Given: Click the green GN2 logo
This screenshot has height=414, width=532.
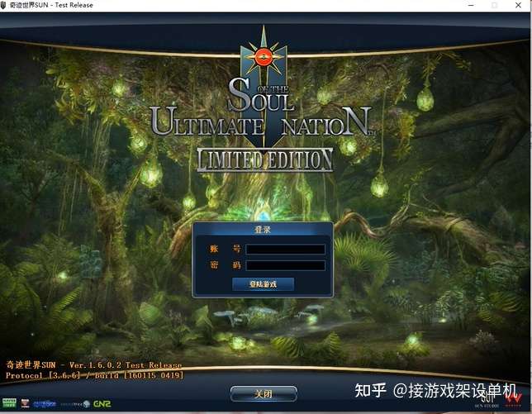Looking at the screenshot, I should coord(102,404).
